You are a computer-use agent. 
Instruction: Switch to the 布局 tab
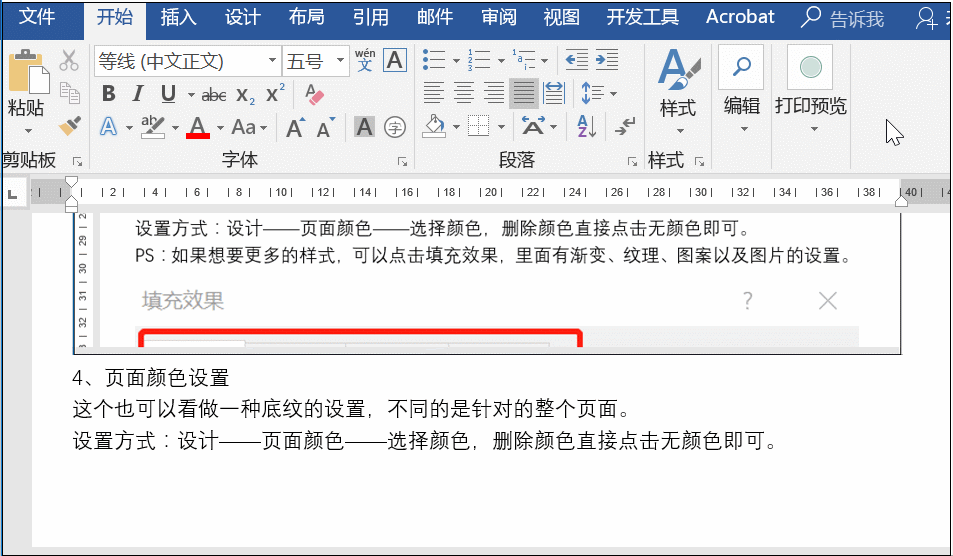[x=306, y=17]
